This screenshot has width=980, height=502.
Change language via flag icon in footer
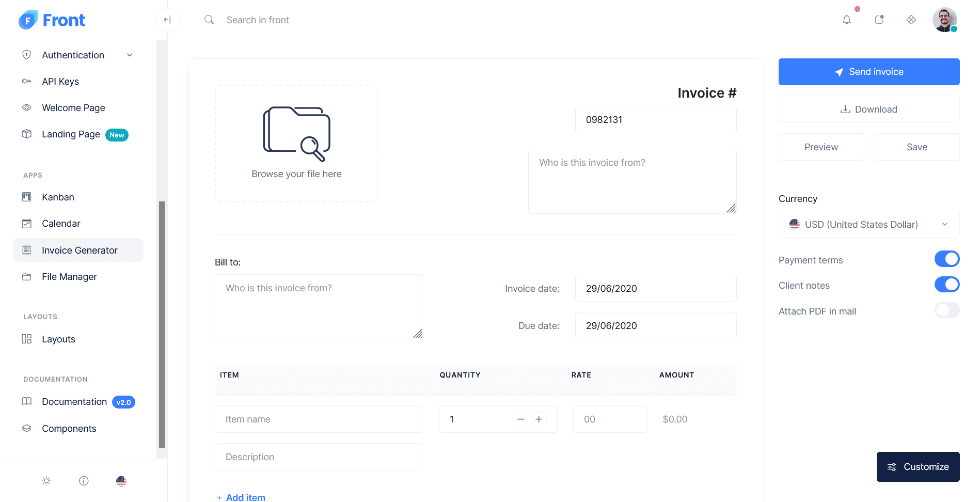pos(121,481)
